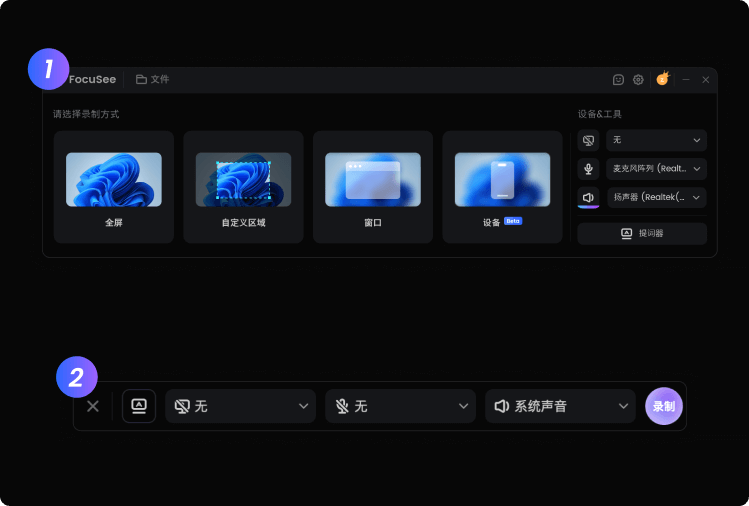Click the purple 录制 record button

coord(663,406)
